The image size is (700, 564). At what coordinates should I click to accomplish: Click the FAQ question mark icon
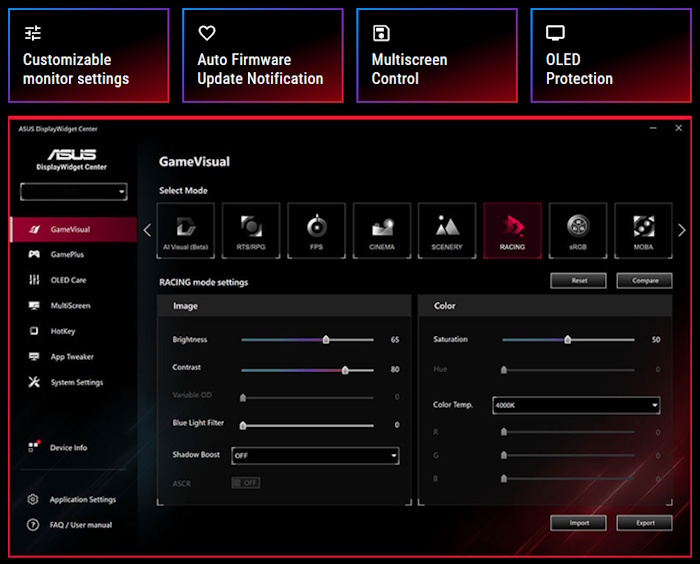click(x=33, y=525)
